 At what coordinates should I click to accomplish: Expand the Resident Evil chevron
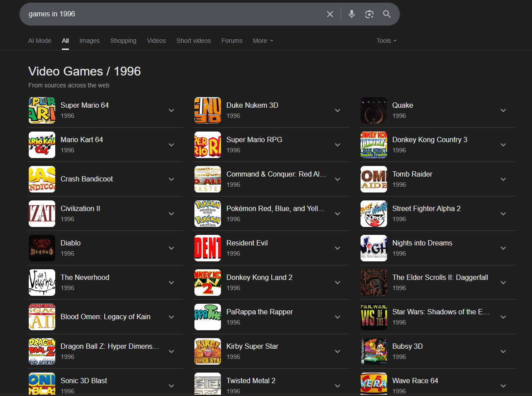(x=338, y=248)
